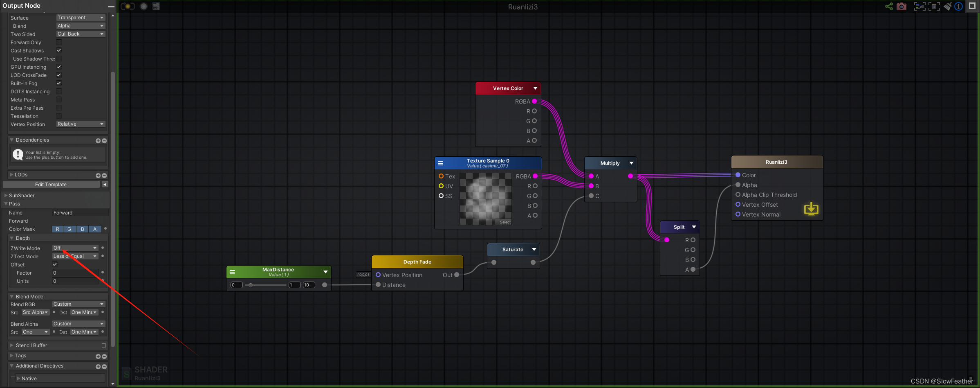This screenshot has width=980, height=388.
Task: Remove a tag with the minus icon
Action: (104, 356)
